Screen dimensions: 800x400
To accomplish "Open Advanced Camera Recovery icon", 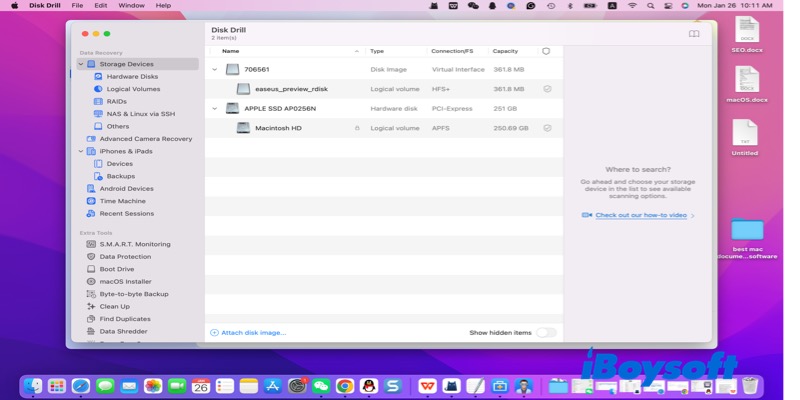I will pyautogui.click(x=91, y=139).
